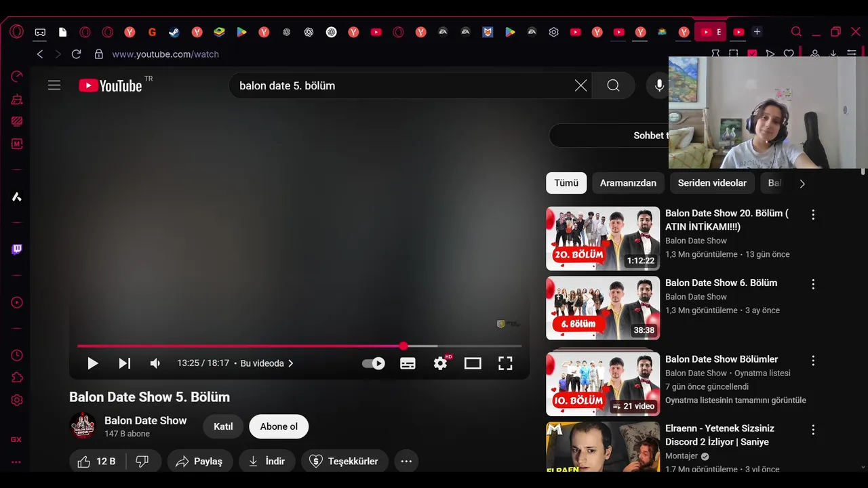This screenshot has height=488, width=868.
Task: Click Paylaş to share the video
Action: (x=199, y=462)
